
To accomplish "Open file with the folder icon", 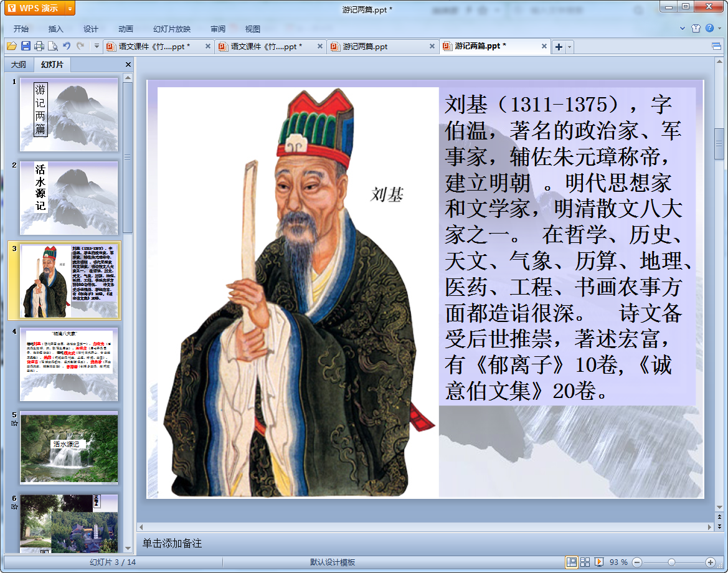I will (12, 46).
